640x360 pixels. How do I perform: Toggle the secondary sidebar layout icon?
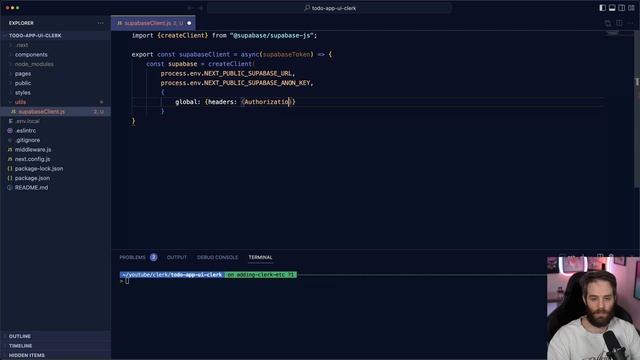point(622,8)
